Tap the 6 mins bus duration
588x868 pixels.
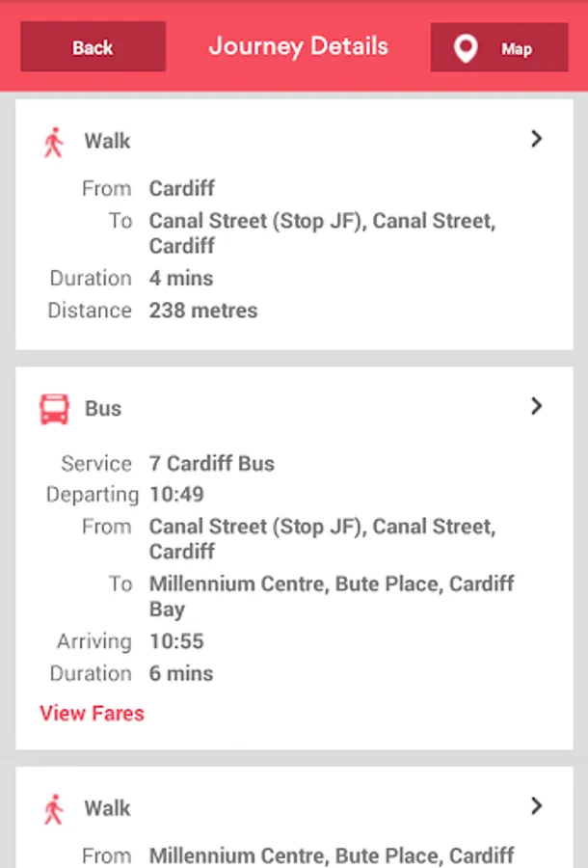181,673
